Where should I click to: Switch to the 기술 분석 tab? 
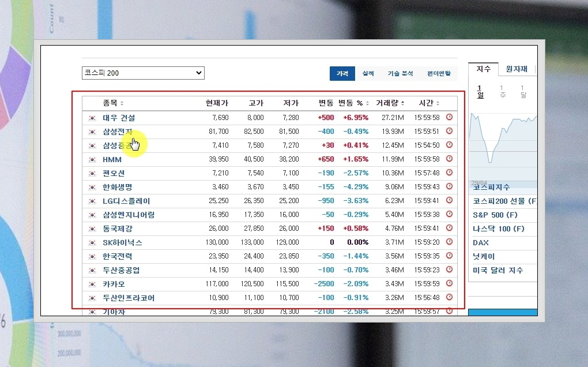pyautogui.click(x=400, y=73)
